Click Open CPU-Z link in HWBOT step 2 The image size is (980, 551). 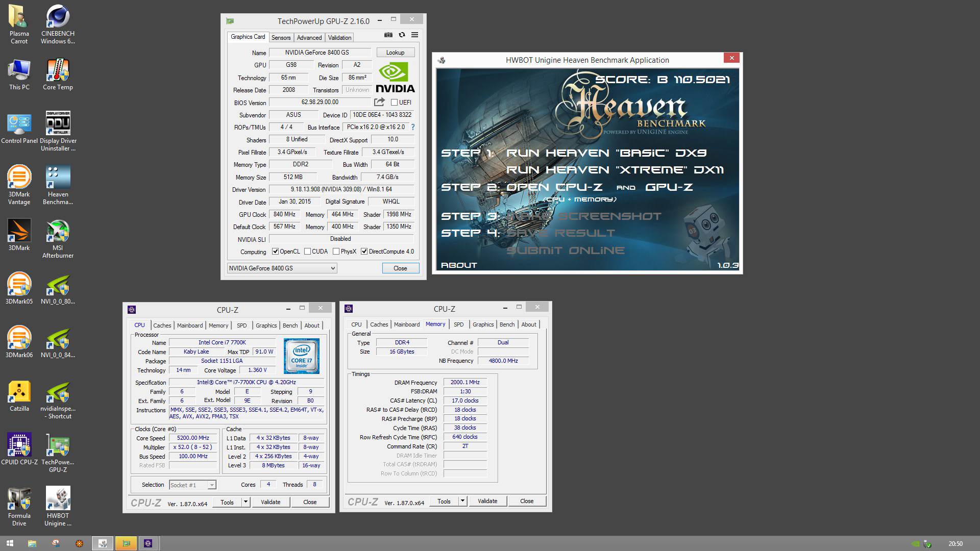click(554, 187)
